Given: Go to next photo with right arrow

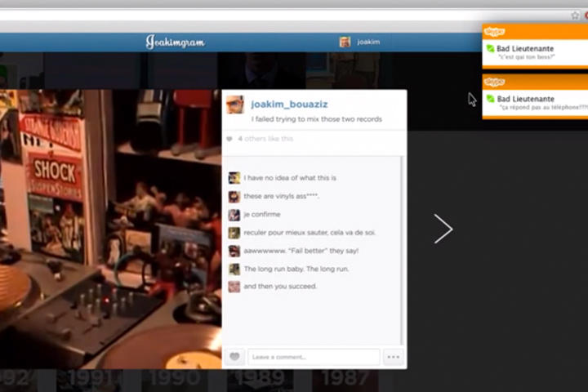Looking at the screenshot, I should tap(443, 229).
